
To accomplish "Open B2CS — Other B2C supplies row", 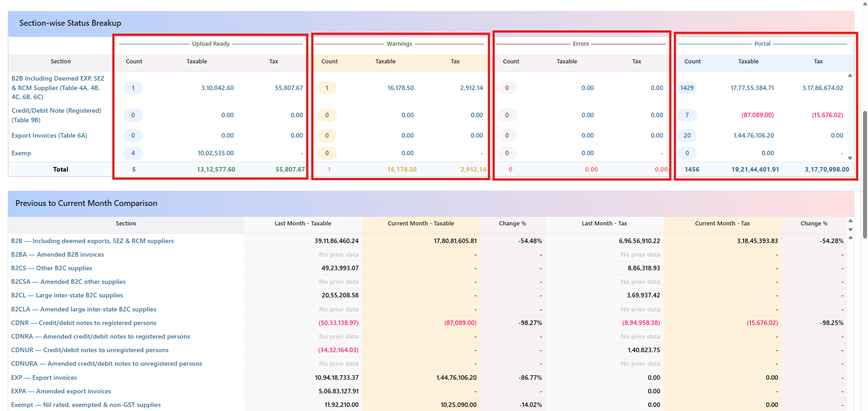I will [x=52, y=268].
